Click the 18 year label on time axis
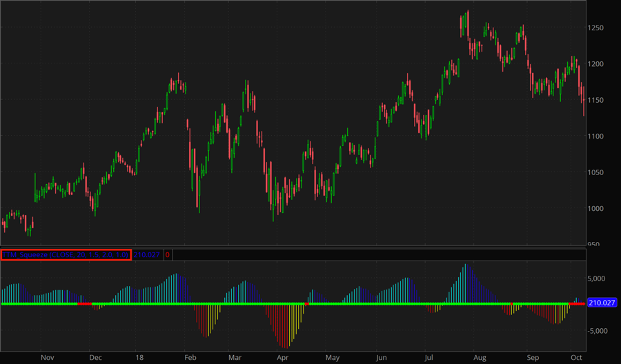 point(139,358)
